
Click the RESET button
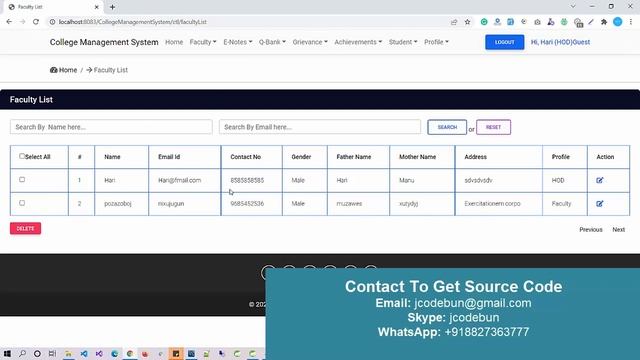tap(493, 127)
